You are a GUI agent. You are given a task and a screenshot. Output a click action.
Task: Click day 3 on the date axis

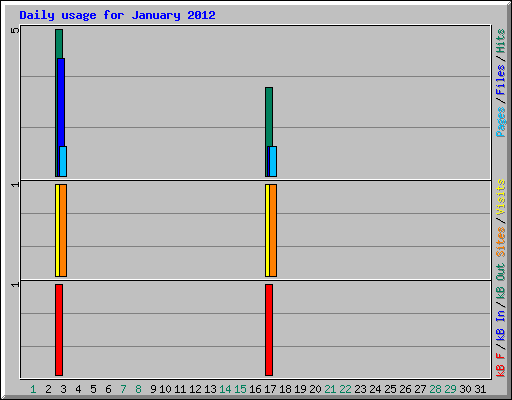click(x=63, y=389)
